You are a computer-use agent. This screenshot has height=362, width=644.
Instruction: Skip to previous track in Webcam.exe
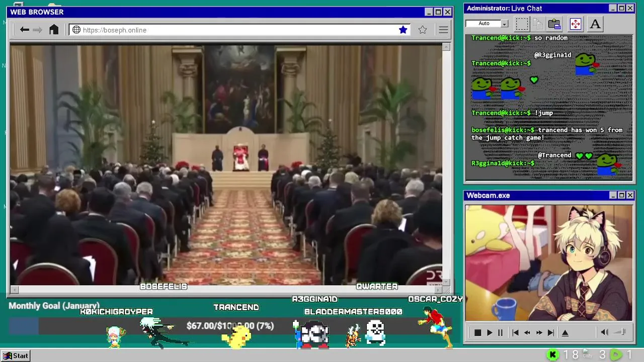point(515,332)
